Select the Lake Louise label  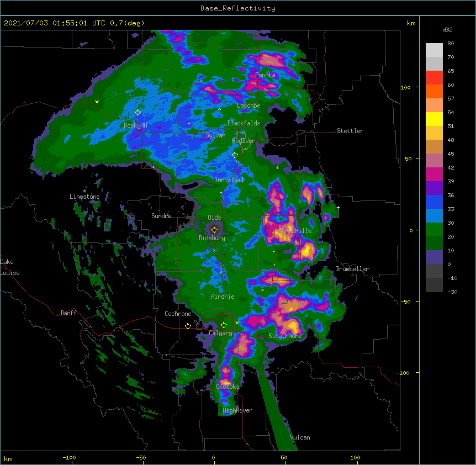pos(10,267)
